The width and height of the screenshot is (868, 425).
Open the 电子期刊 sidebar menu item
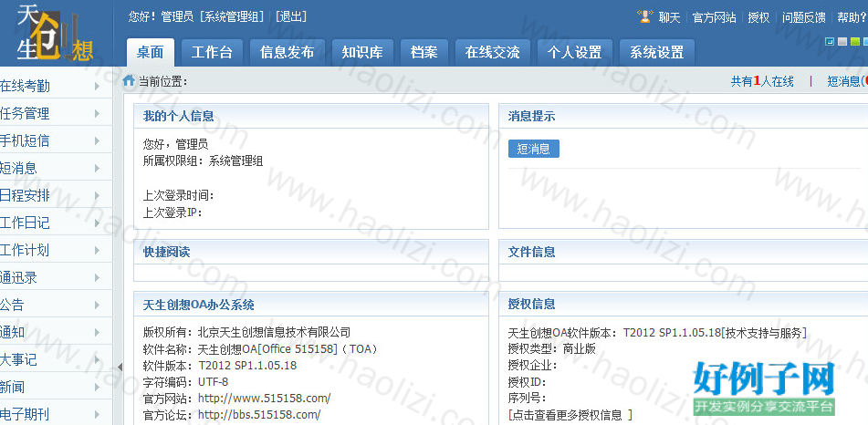click(x=56, y=414)
